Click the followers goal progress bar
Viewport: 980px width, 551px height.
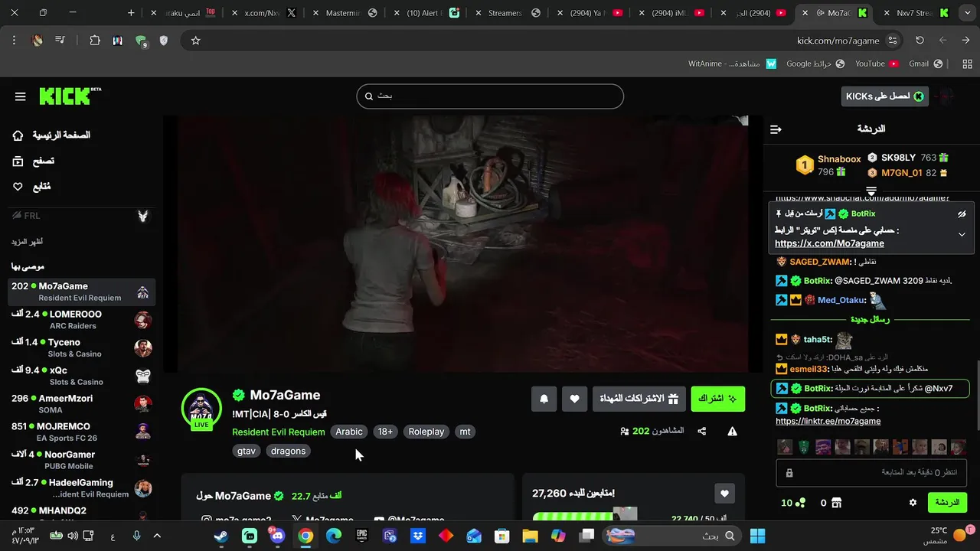[585, 517]
